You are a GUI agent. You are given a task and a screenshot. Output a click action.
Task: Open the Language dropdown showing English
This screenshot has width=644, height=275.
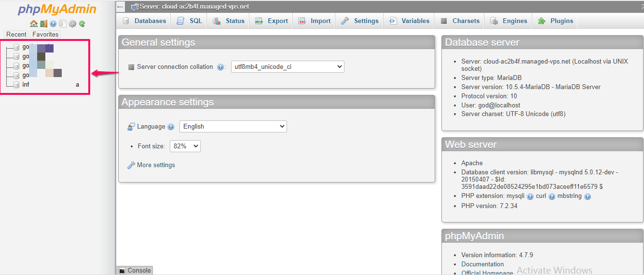pos(233,126)
